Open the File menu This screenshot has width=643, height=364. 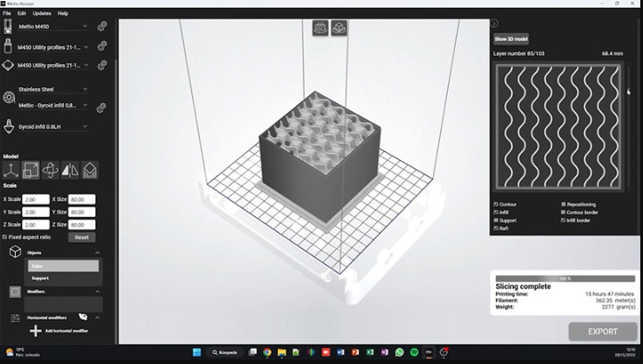7,13
